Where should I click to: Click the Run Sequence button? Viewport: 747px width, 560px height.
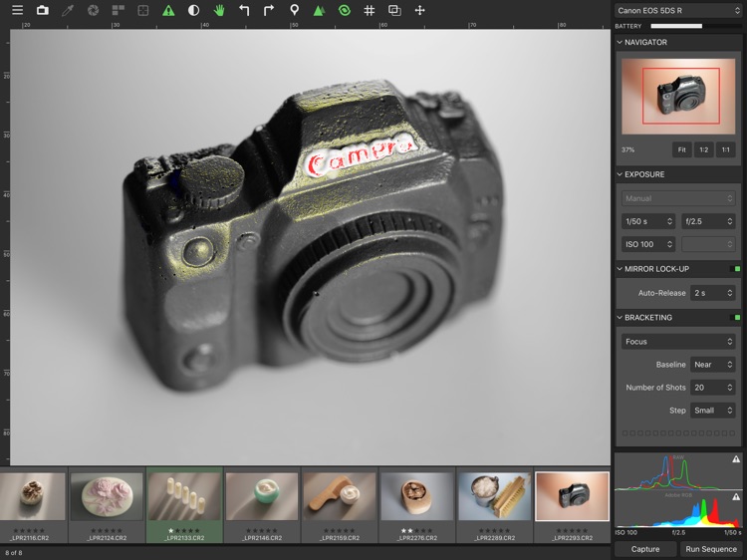point(711,549)
